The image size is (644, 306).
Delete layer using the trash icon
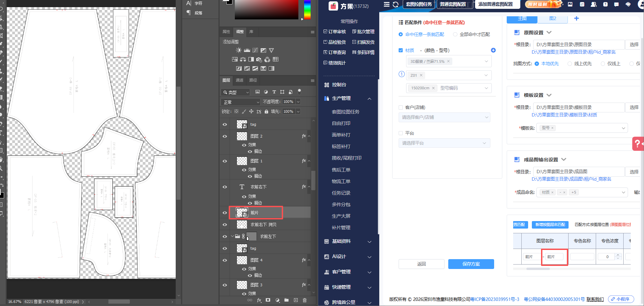pos(304,300)
